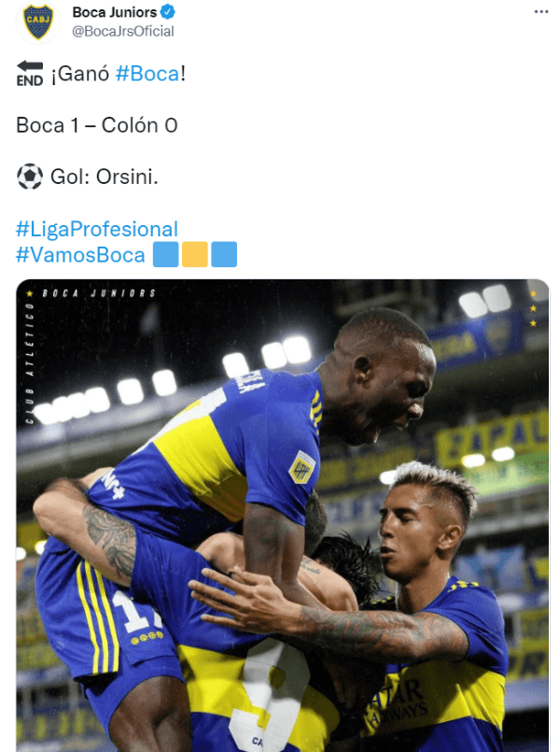Image resolution: width=560 pixels, height=752 pixels.
Task: Open the CABJ crest profile avatar
Action: (x=38, y=21)
